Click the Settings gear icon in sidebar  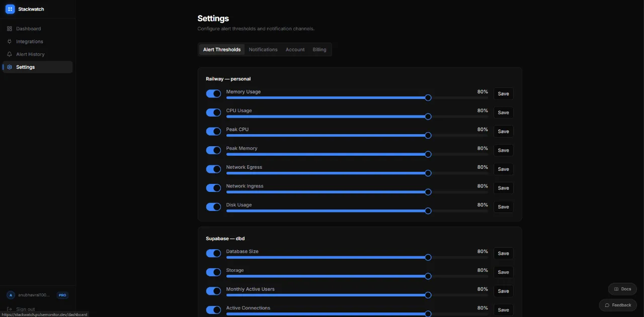point(10,67)
